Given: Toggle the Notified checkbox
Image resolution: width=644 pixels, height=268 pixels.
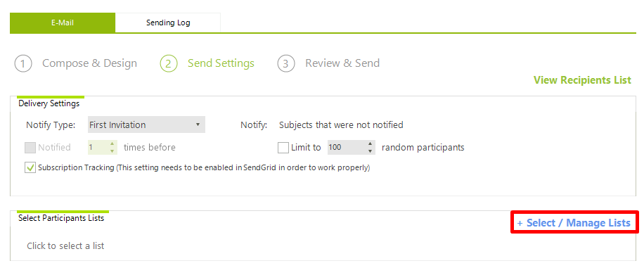Looking at the screenshot, I should 30,148.
